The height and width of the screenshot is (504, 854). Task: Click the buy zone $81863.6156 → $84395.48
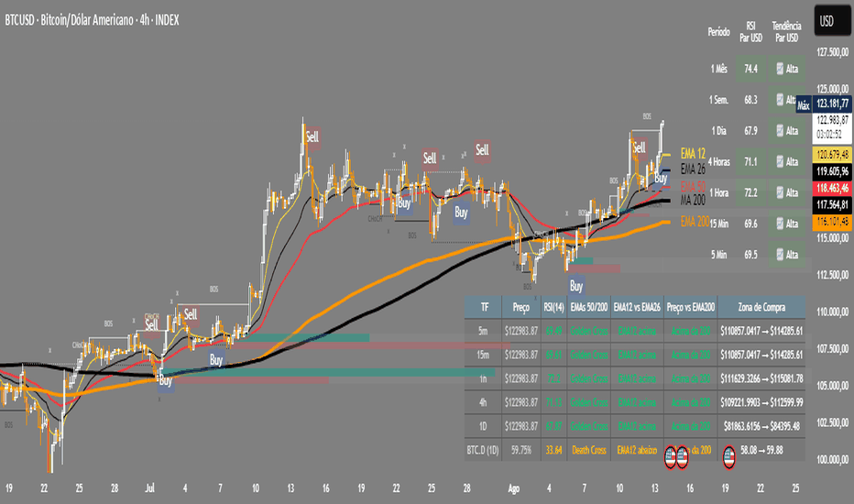tap(761, 426)
